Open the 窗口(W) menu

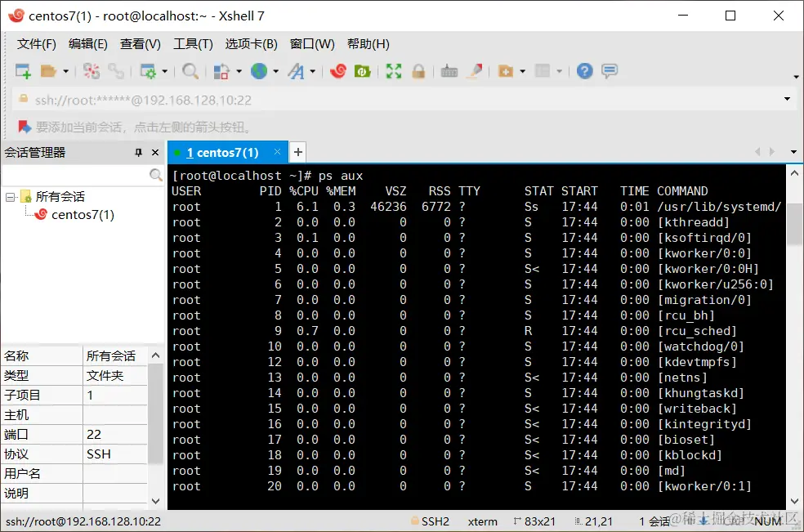[312, 44]
